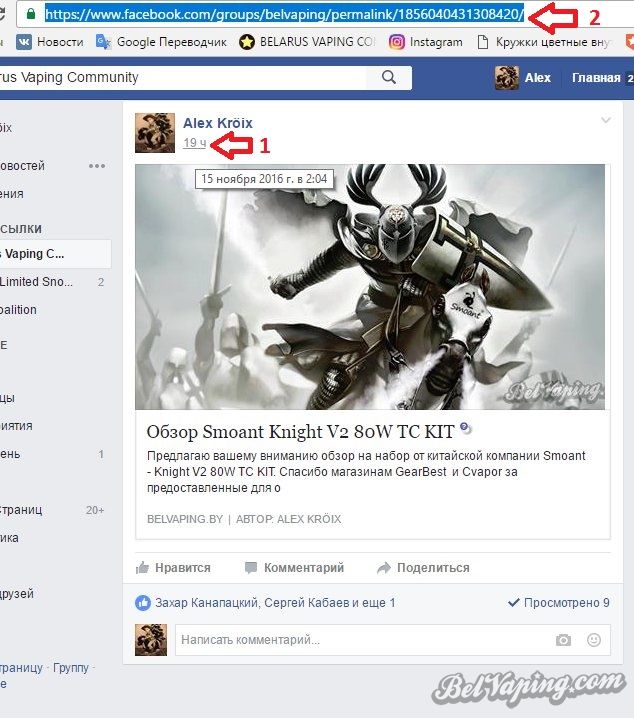Open the друзей sidebar item
This screenshot has height=718, width=634.
(17, 593)
